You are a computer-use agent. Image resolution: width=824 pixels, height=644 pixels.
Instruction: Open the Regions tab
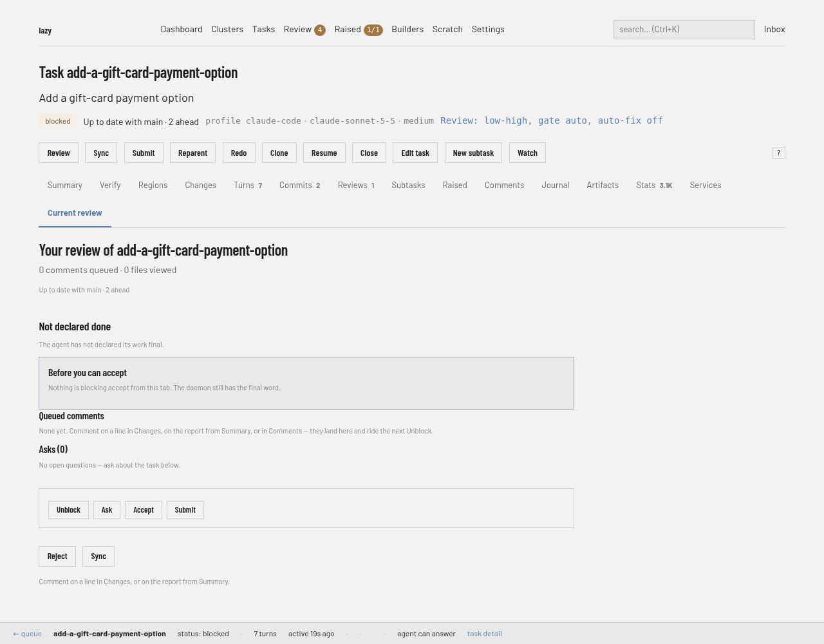pyautogui.click(x=153, y=185)
